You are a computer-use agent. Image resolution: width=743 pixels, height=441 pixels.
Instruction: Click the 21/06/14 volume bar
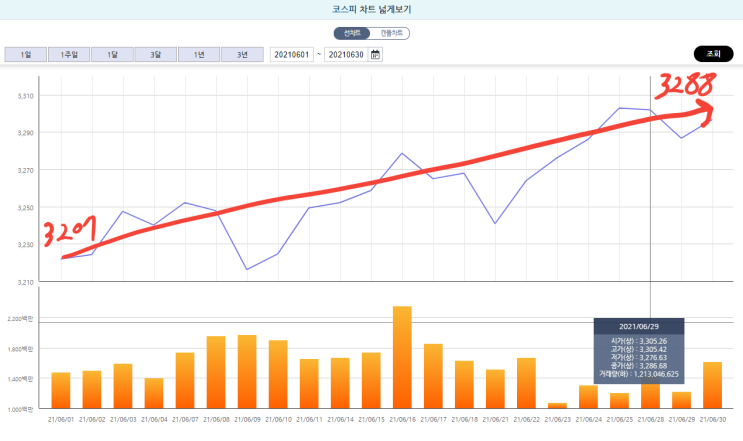[x=340, y=383]
